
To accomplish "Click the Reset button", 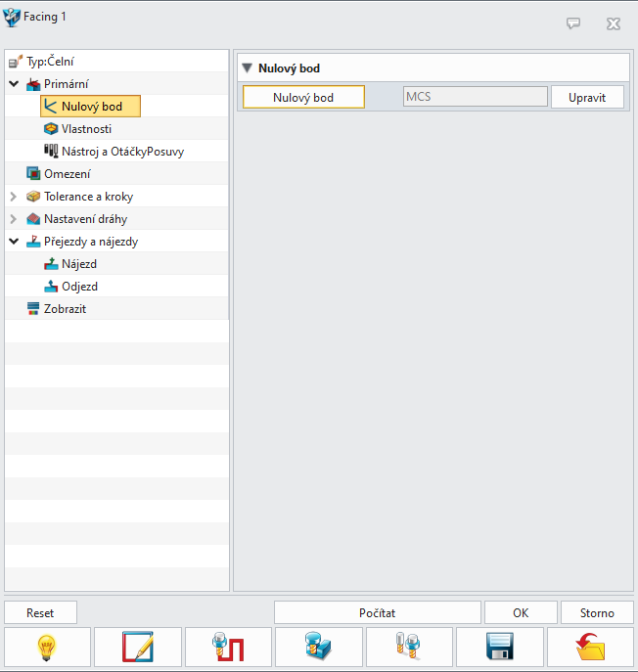I will tap(40, 613).
